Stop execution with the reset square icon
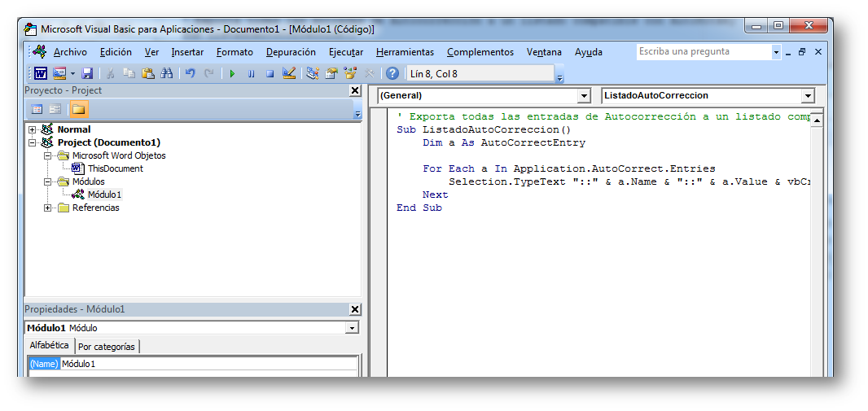868x411 pixels. click(270, 73)
